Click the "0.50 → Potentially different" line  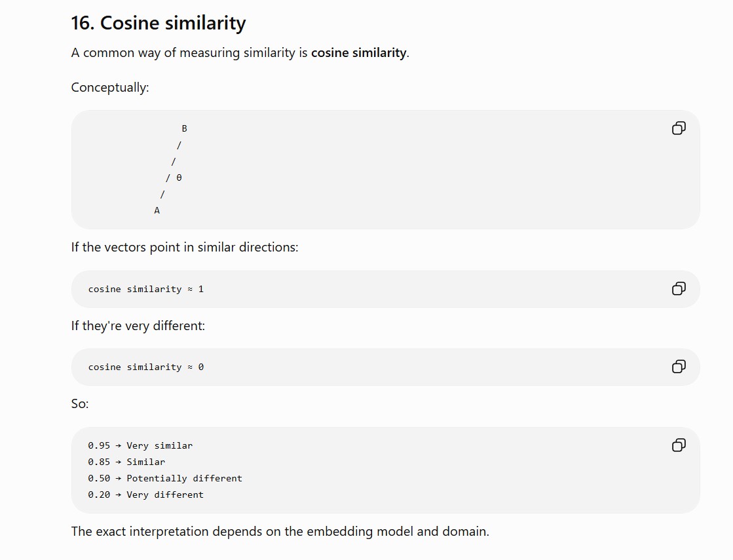165,478
